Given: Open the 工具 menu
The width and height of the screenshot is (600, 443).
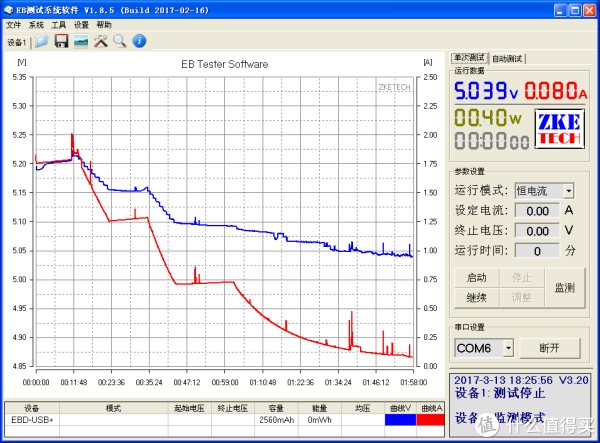Looking at the screenshot, I should [59, 25].
